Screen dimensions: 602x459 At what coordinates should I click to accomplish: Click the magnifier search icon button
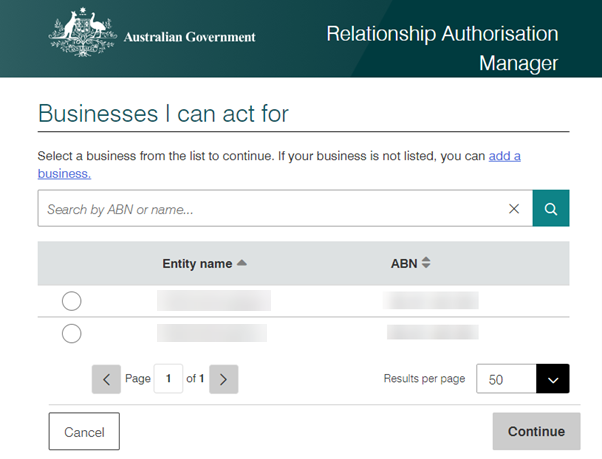(551, 208)
